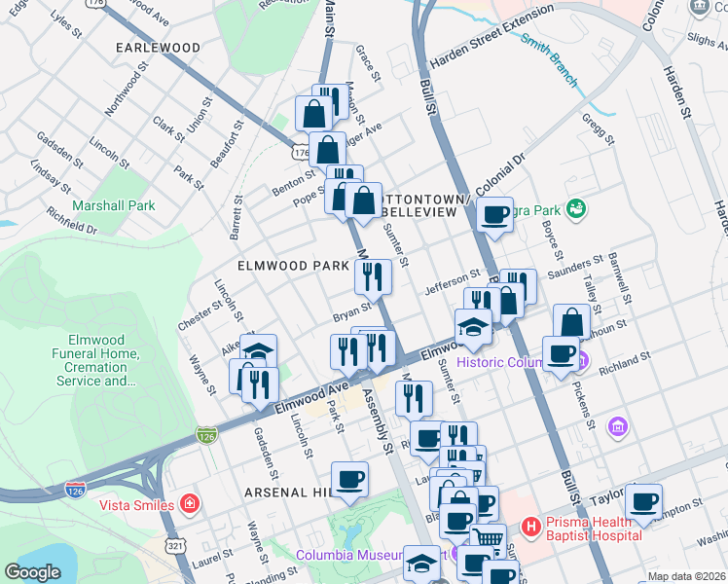Open the school marker near Aiken St

(259, 349)
